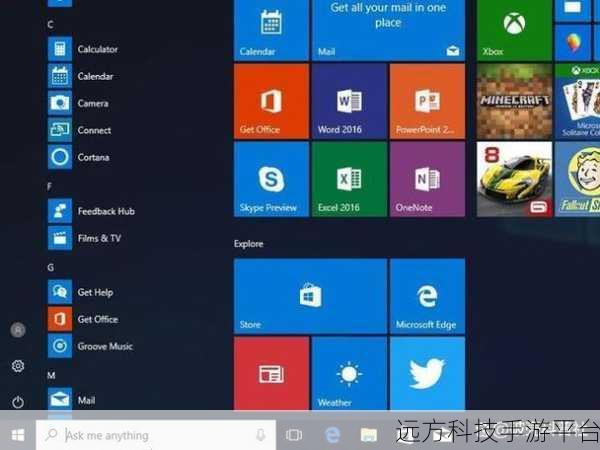Open the Weather tile
600x450 pixels.
(x=349, y=373)
